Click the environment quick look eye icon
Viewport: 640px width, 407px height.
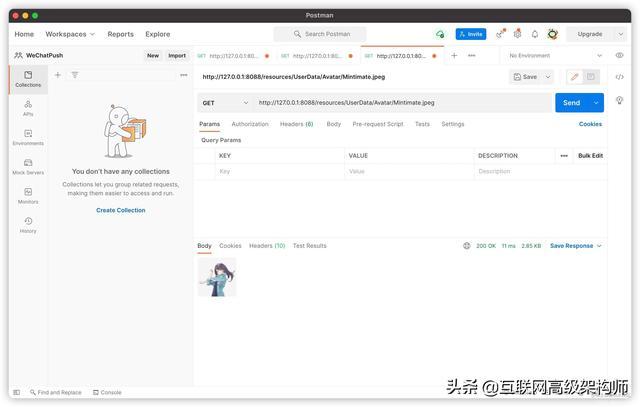click(x=619, y=56)
